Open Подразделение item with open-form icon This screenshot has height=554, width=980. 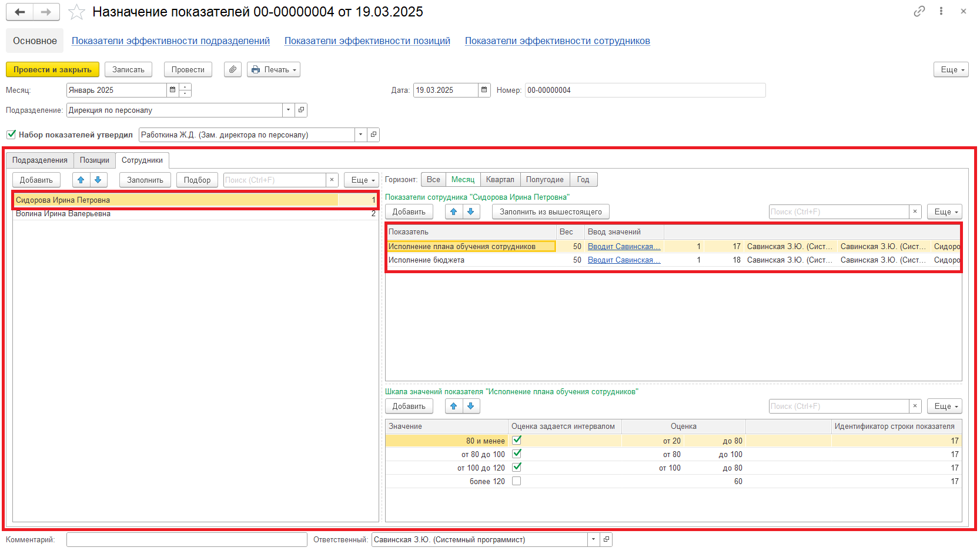pyautogui.click(x=301, y=110)
